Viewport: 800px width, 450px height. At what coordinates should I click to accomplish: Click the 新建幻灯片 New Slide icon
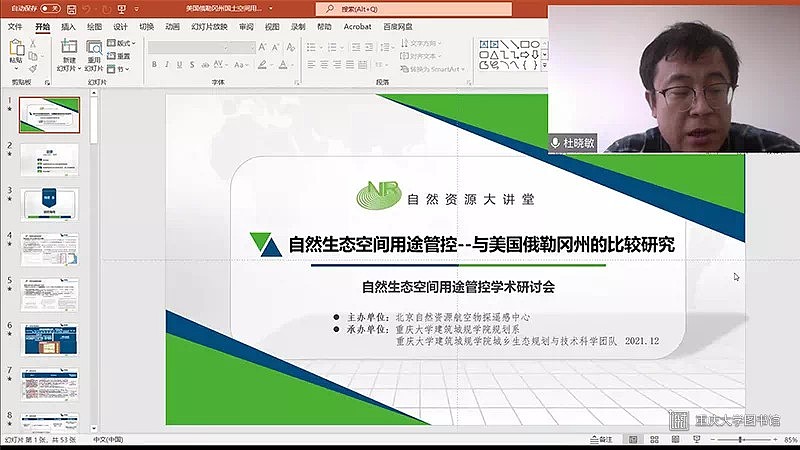pos(69,47)
